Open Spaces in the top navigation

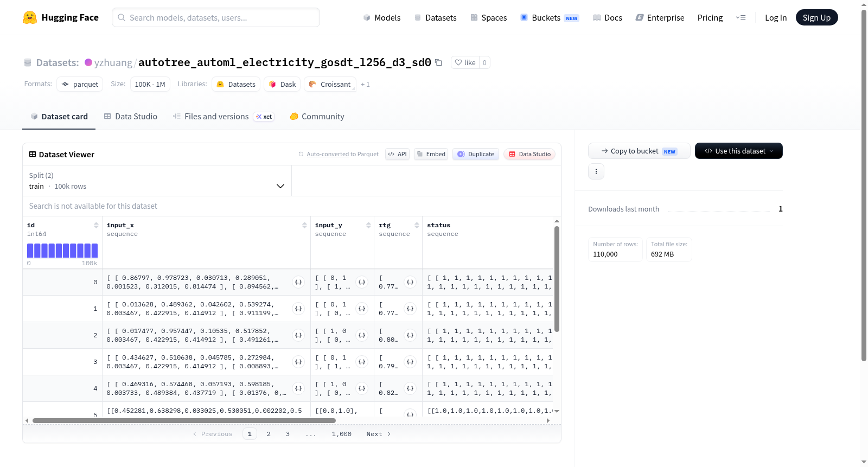[x=489, y=18]
